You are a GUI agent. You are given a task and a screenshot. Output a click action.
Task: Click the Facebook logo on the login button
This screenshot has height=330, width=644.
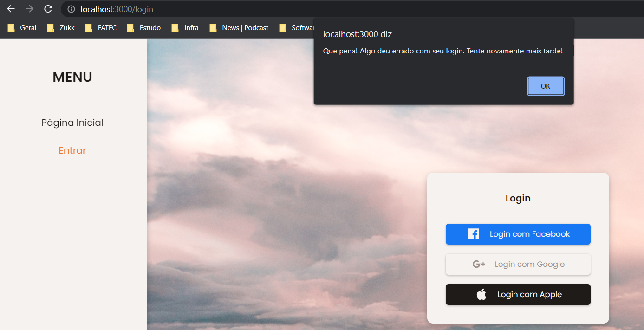tap(473, 234)
